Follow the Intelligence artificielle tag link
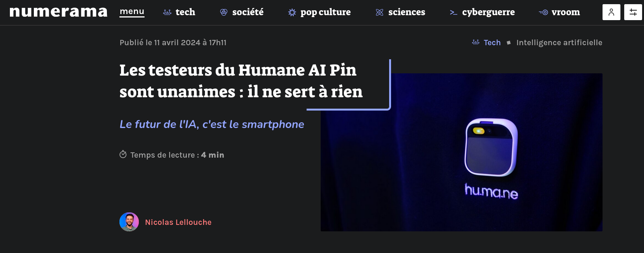 coord(559,43)
